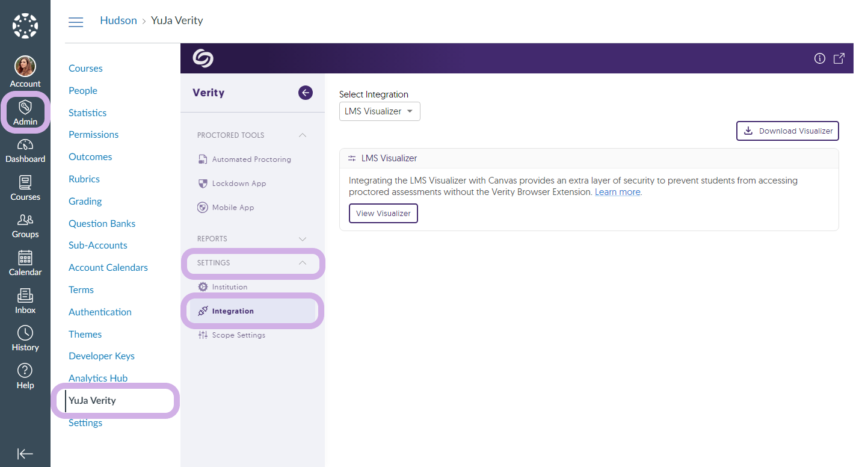Click the Integration plug icon

(203, 311)
